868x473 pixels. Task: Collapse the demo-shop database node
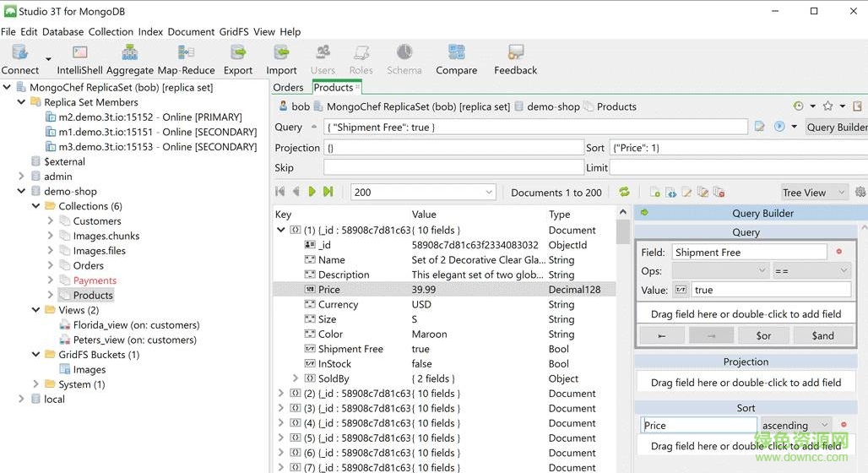21,192
